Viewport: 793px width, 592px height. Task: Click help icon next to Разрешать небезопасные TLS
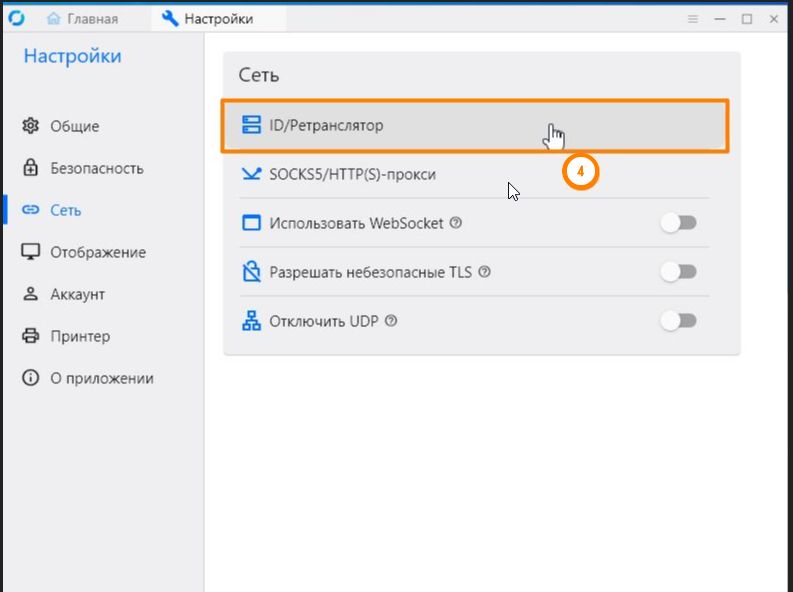click(484, 271)
